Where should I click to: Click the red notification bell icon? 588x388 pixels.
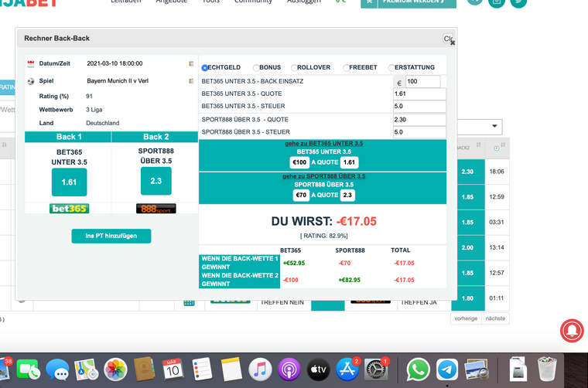coord(572,331)
